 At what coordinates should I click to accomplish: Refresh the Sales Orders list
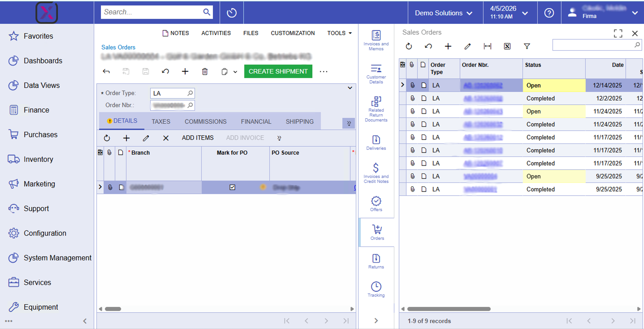tap(409, 46)
